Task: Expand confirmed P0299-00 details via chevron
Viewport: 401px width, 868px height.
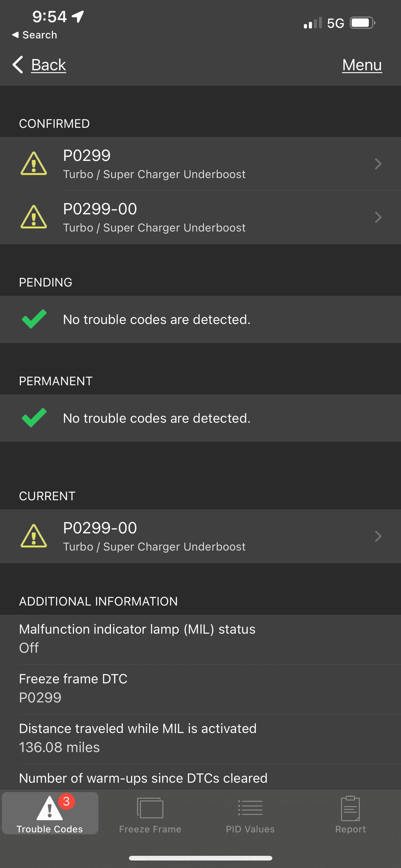Action: [378, 217]
